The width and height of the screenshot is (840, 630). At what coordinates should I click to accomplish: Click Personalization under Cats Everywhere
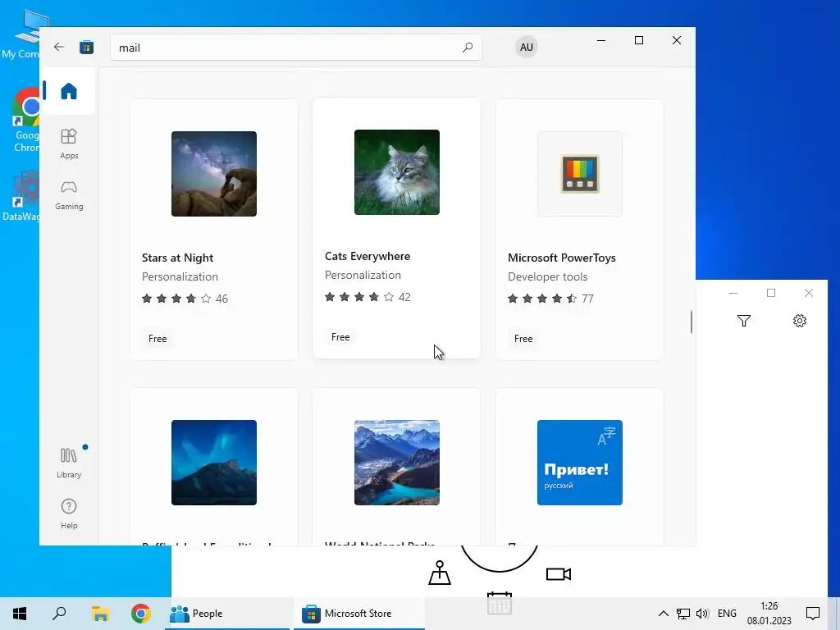pyautogui.click(x=363, y=275)
